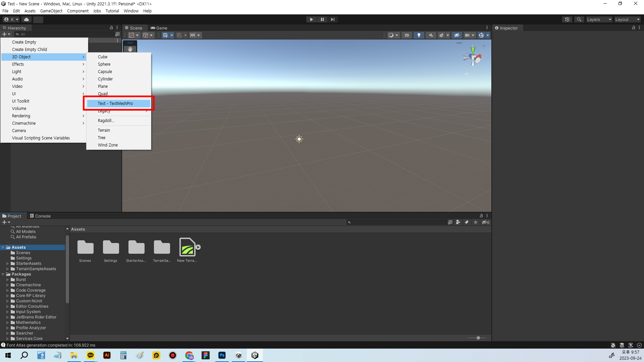
Task: Click the Project search input field
Action: (x=397, y=222)
